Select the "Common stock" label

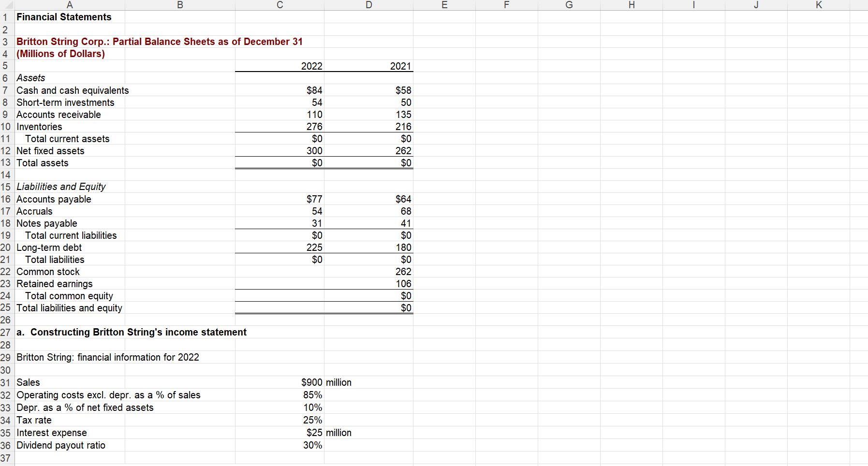(x=48, y=272)
